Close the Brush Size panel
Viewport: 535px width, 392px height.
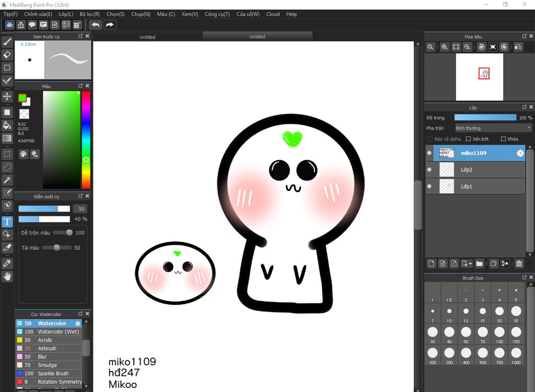[x=531, y=278]
